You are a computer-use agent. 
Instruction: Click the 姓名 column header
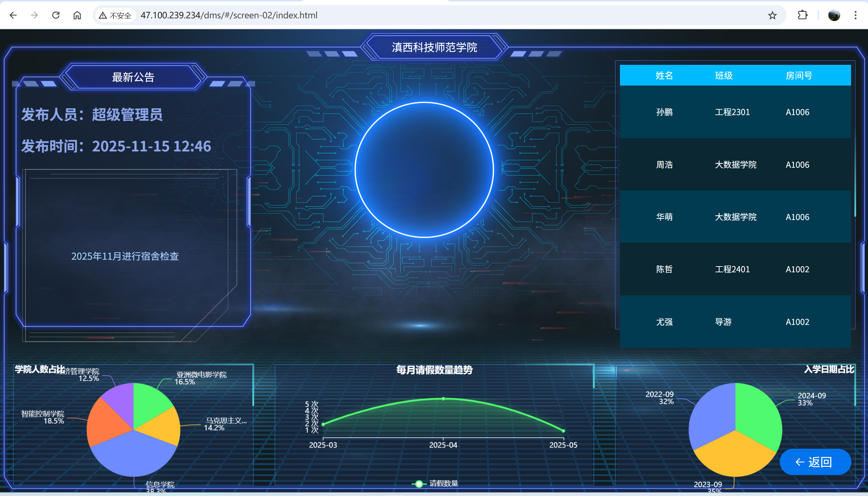click(x=664, y=75)
